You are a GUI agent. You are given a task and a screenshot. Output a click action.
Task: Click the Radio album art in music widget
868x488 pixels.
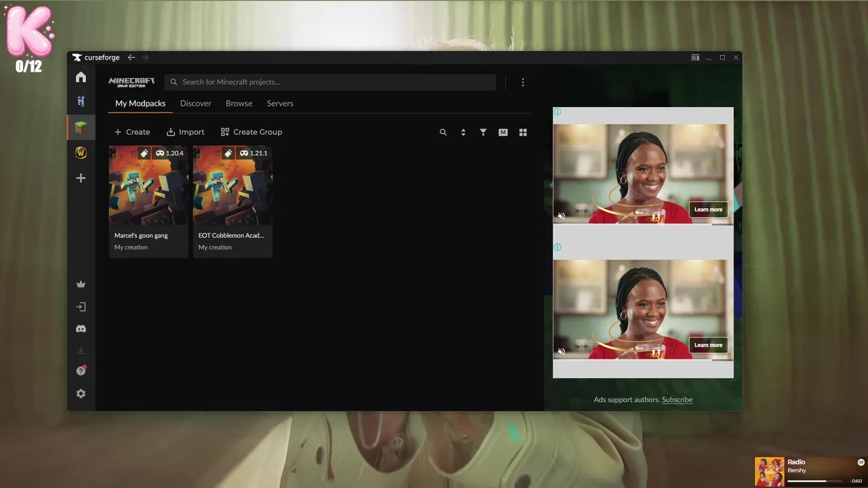(769, 472)
